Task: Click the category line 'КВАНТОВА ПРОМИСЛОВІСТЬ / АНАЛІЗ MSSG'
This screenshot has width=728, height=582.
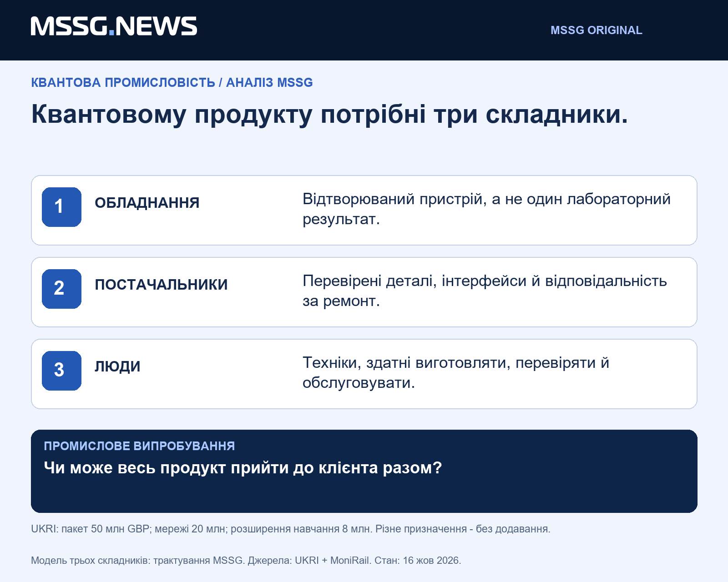Action: [x=172, y=83]
